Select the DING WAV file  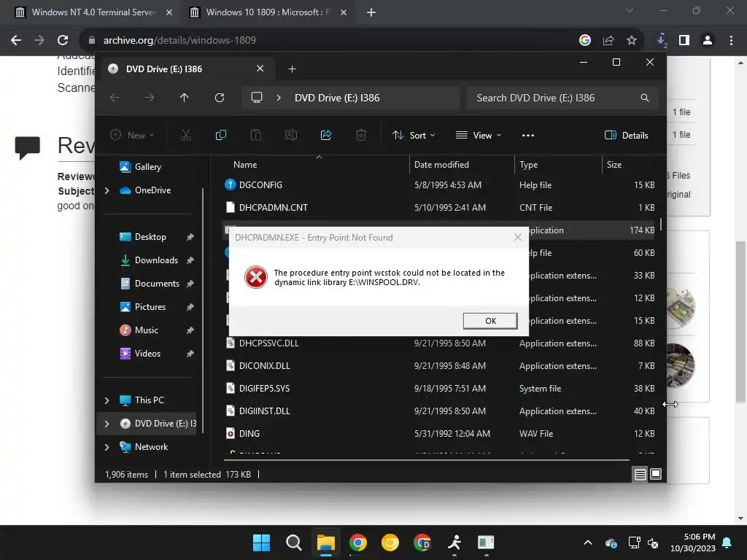pyautogui.click(x=439, y=434)
